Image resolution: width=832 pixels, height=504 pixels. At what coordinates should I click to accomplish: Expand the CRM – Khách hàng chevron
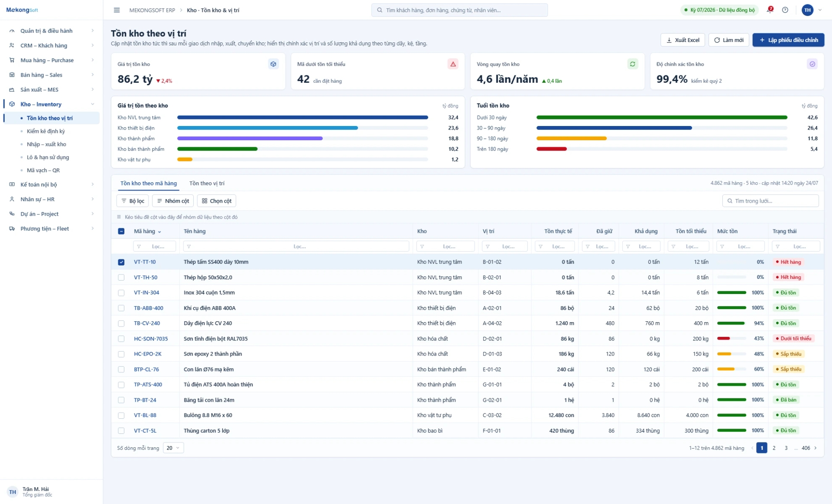pyautogui.click(x=93, y=45)
